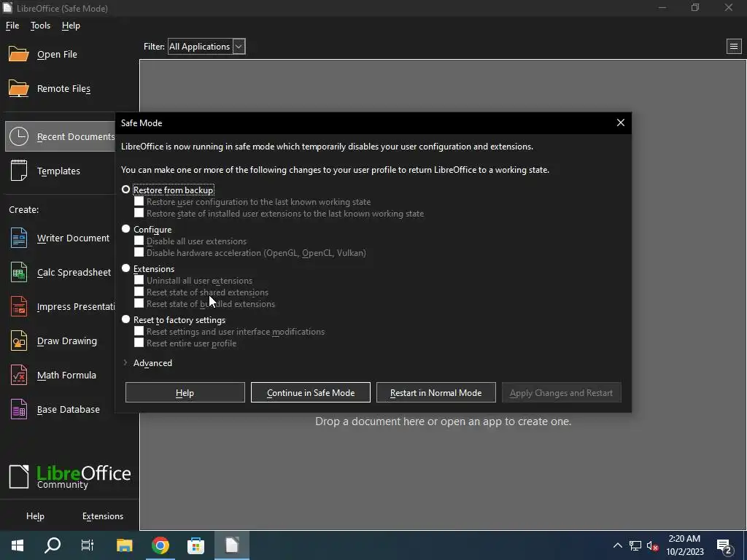The height and width of the screenshot is (560, 747).
Task: Click the muted volume tray icon
Action: click(653, 545)
